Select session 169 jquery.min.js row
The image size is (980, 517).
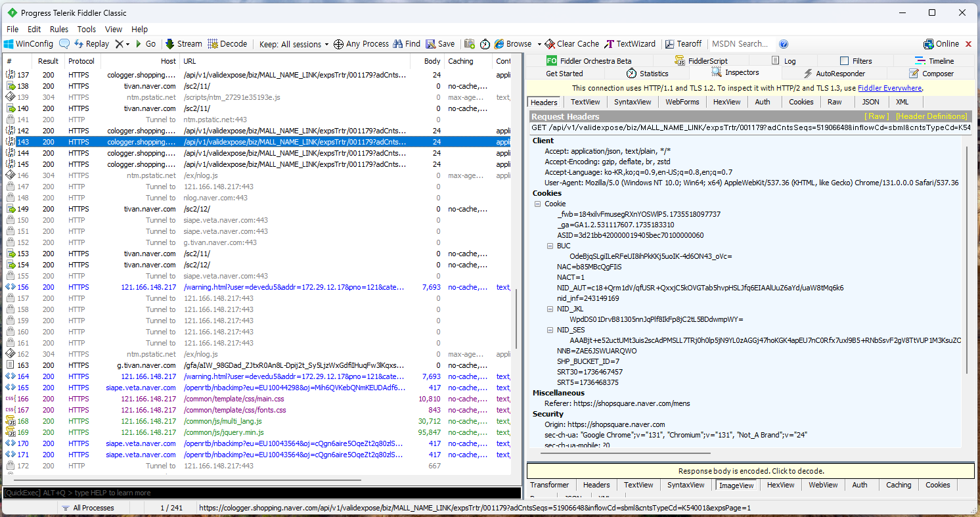(256, 432)
